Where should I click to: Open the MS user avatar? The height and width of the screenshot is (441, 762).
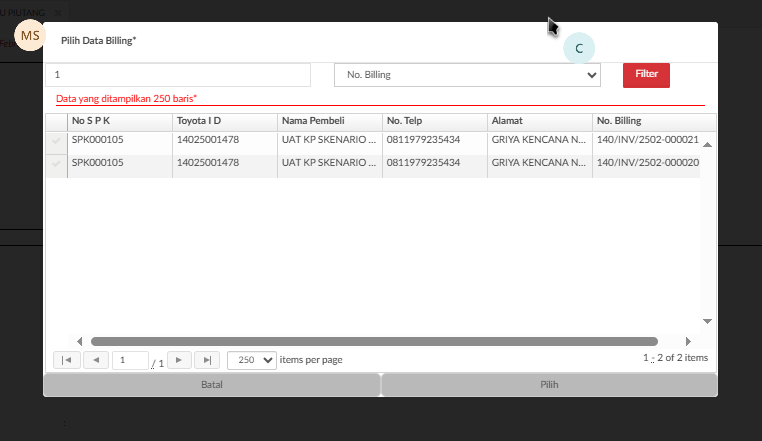(30, 35)
